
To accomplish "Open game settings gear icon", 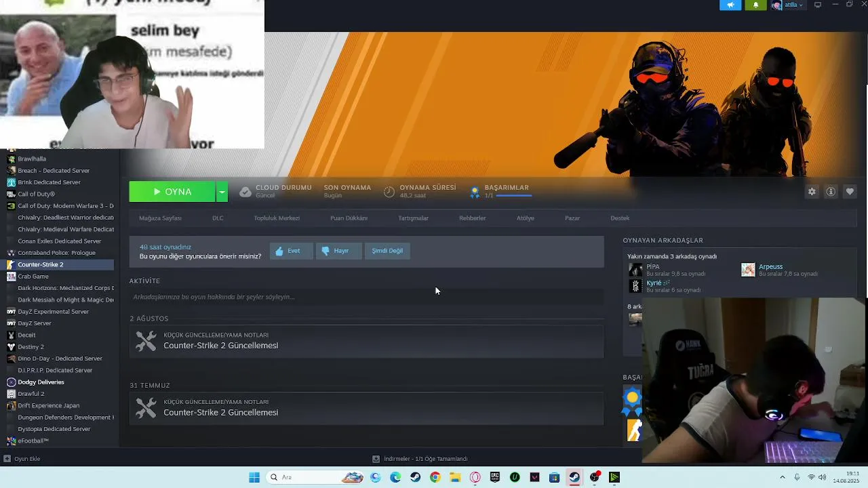I will click(x=812, y=192).
